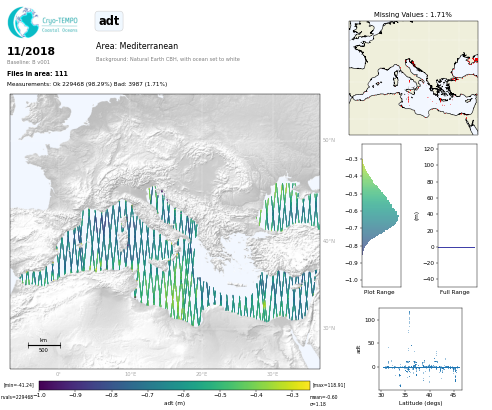This screenshot has height=410, width=492.
Task: Click the adt versus Latitude scatter plot
Action: [x=420, y=349]
